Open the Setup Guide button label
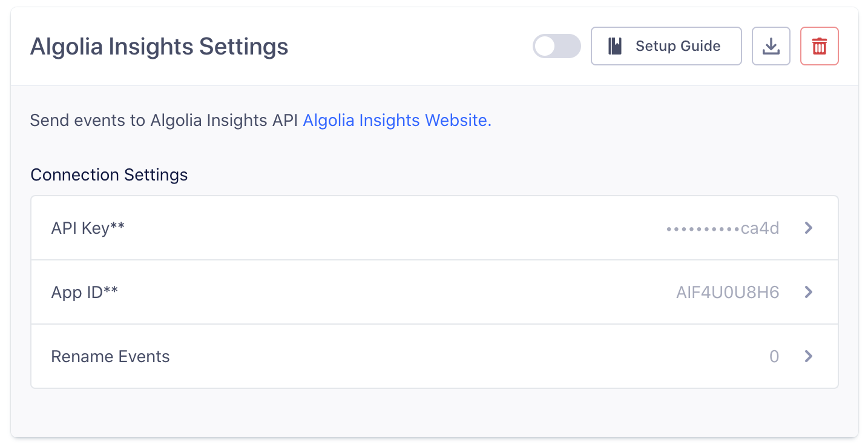This screenshot has height=447, width=868. (677, 46)
